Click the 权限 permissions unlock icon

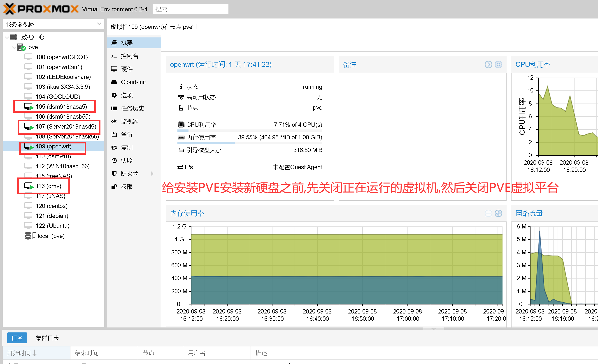click(114, 187)
